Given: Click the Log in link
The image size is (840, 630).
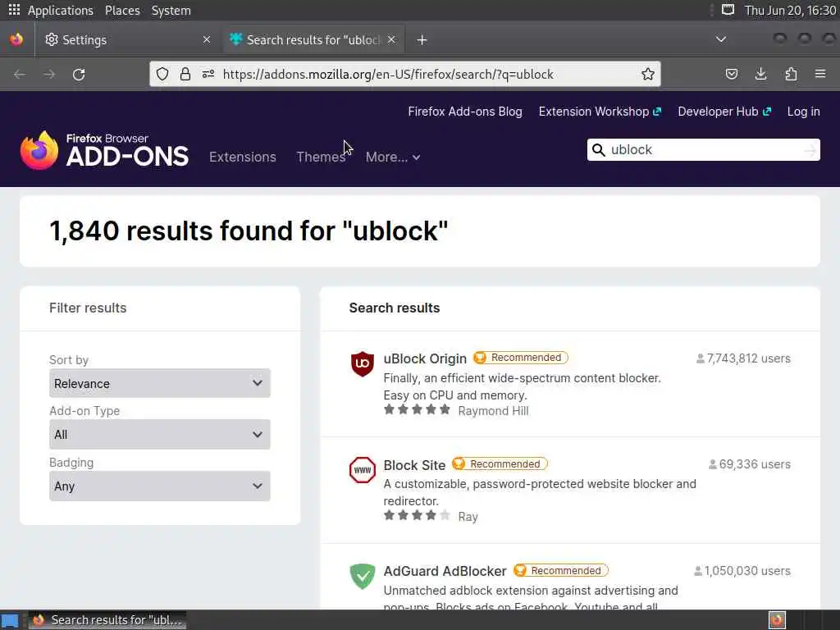Looking at the screenshot, I should 803,112.
